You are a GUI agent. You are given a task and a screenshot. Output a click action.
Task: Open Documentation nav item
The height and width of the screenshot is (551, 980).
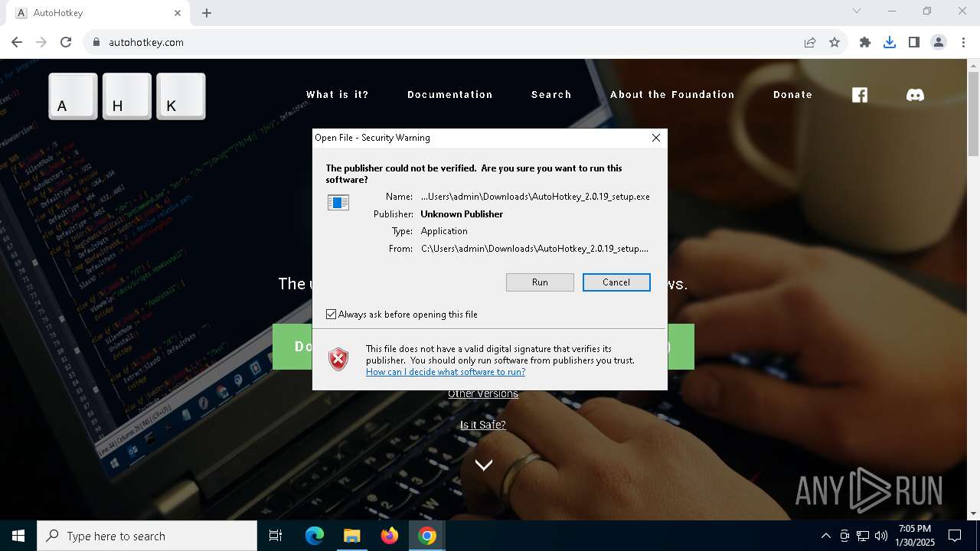click(450, 95)
